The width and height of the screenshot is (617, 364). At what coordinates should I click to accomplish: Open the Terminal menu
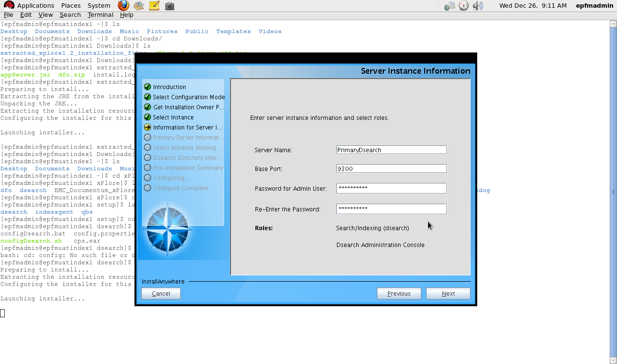[x=100, y=14]
